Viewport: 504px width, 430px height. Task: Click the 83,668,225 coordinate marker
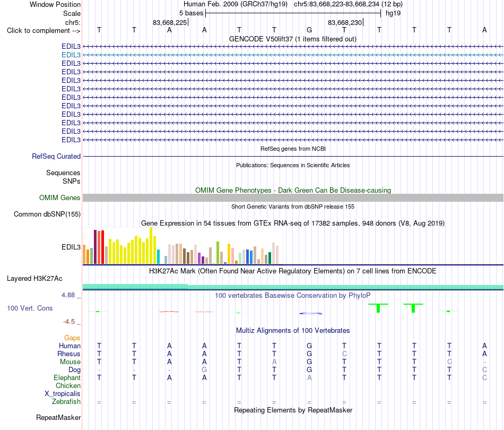pos(170,22)
